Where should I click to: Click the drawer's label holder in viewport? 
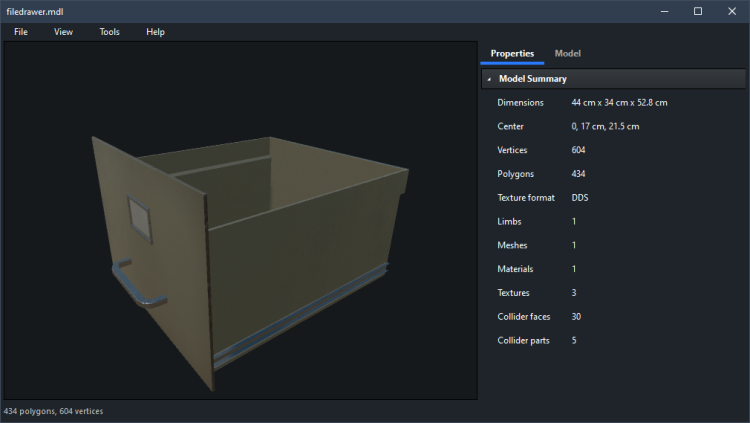[138, 219]
